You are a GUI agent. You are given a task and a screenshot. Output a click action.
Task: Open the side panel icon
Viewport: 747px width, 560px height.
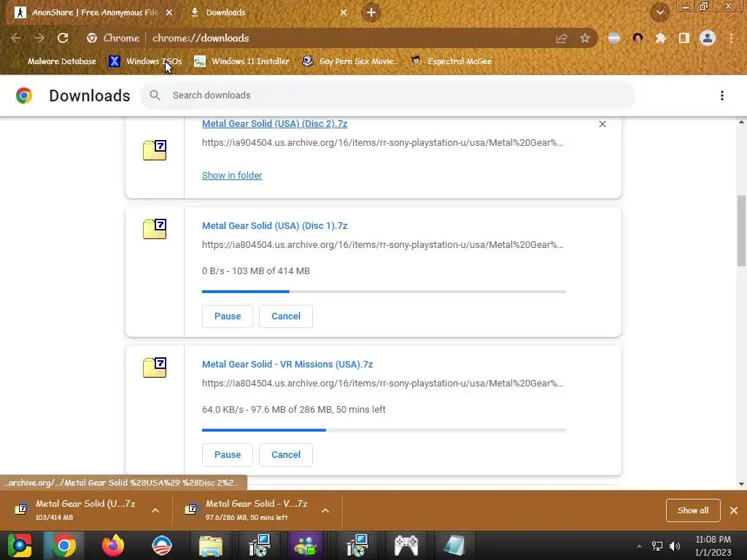[684, 38]
